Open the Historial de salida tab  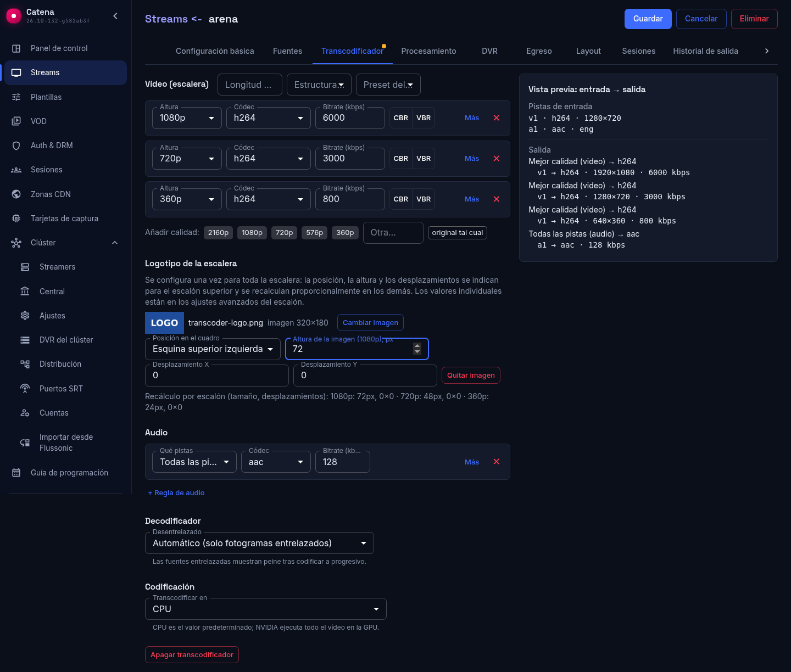705,51
